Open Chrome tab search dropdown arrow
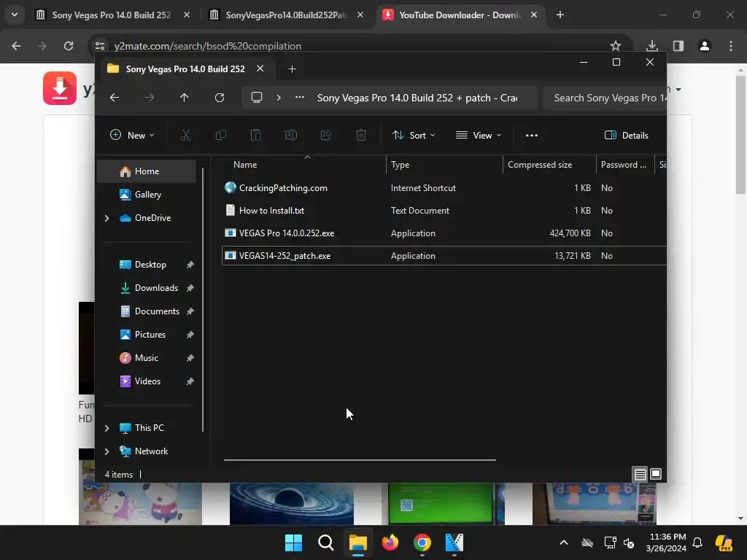 click(15, 15)
